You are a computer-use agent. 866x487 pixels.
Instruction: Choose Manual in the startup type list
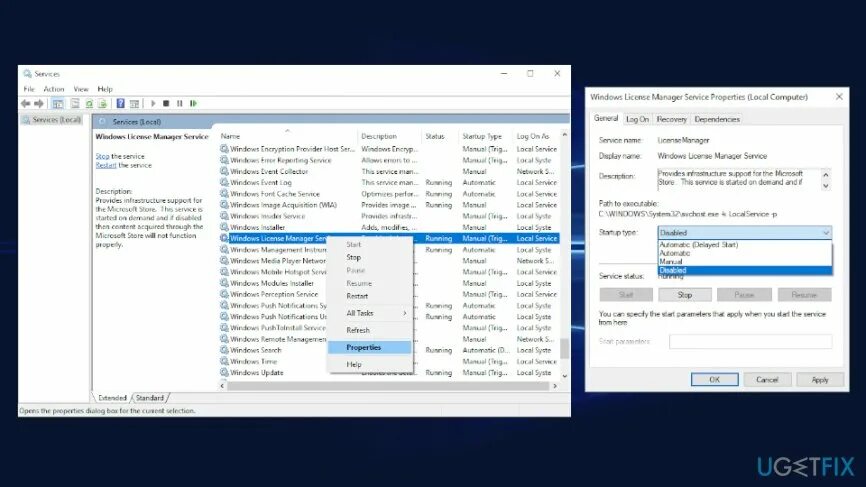pos(744,261)
